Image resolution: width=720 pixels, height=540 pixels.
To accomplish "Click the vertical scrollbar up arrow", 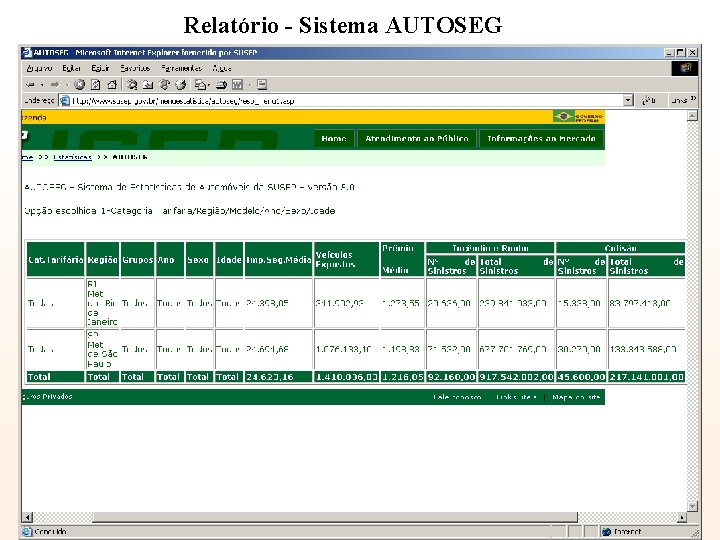I will tap(692, 116).
